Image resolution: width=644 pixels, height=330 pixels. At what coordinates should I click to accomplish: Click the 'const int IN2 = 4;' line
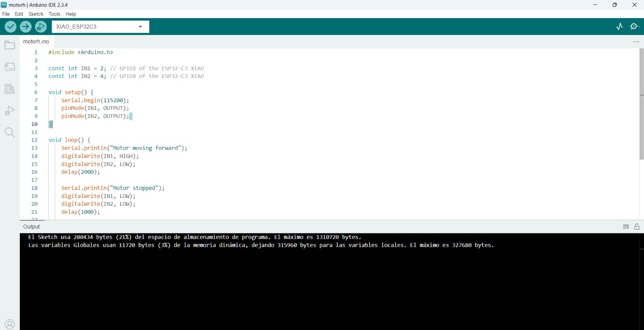pos(126,76)
